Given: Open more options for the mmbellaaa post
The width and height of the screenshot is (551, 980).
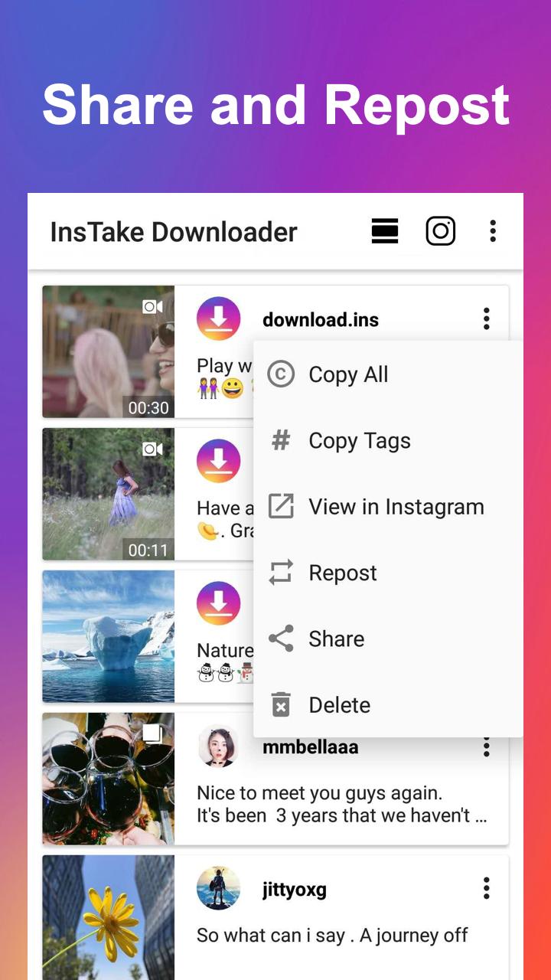Looking at the screenshot, I should 486,746.
